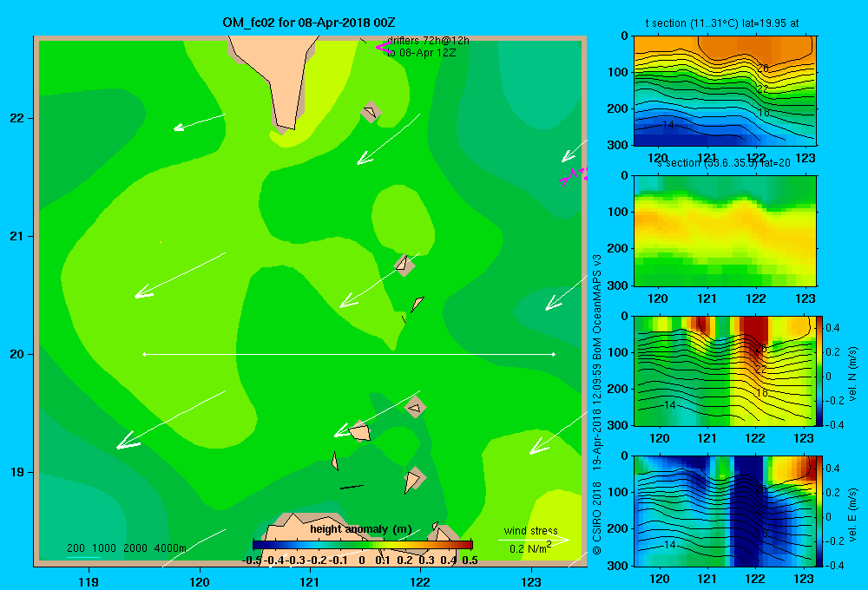Click the 'vel. E (m/s)' color scale bar

click(x=819, y=511)
